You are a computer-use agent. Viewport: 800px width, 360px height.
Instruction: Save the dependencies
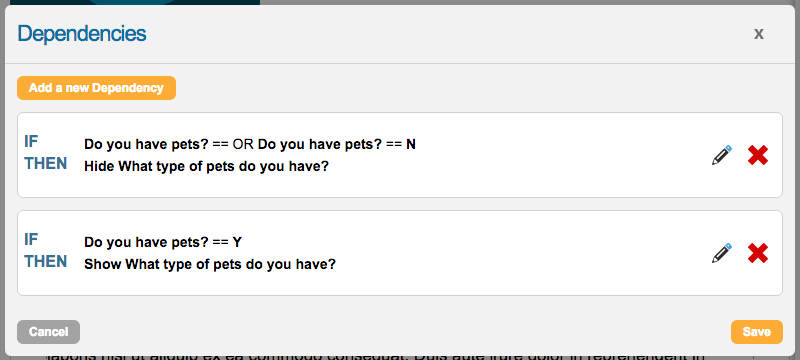[757, 332]
